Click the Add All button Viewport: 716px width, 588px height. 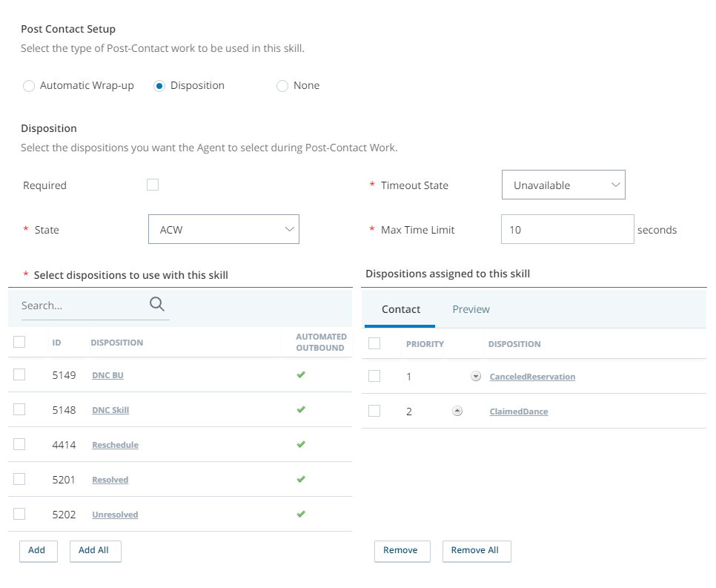coord(96,551)
